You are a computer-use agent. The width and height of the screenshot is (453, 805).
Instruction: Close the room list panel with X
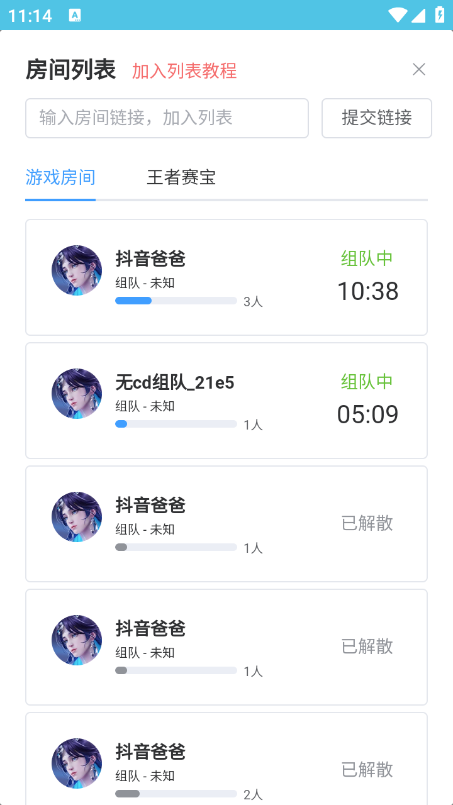[x=419, y=69]
